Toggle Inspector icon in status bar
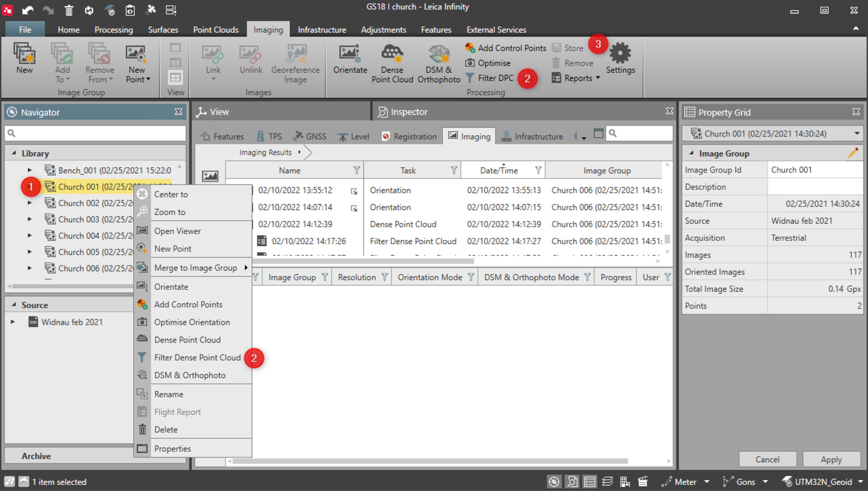This screenshot has height=491, width=868. (572, 482)
